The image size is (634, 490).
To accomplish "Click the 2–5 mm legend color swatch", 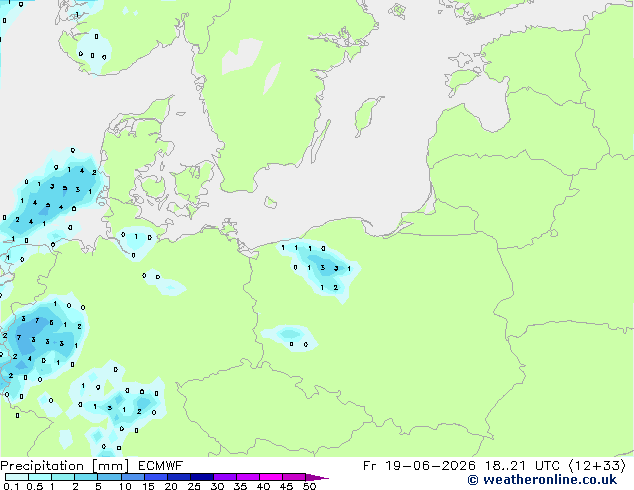I will [x=86, y=477].
